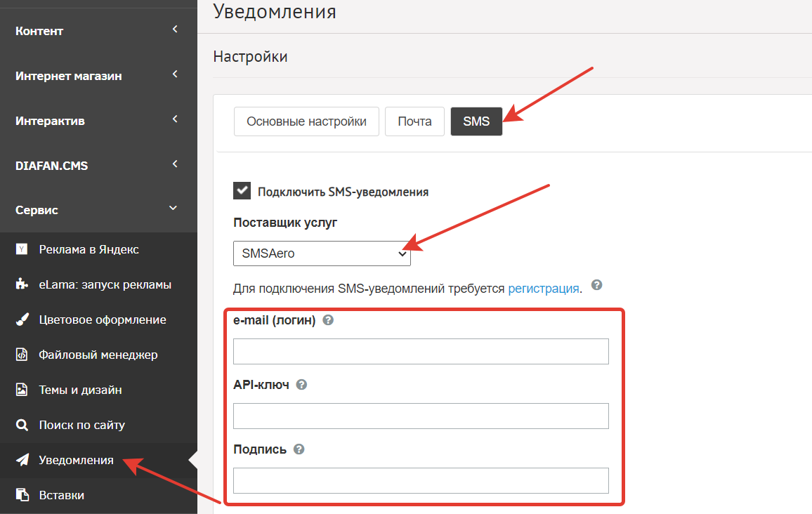Image resolution: width=812 pixels, height=514 pixels.
Task: Click the color design brush icon
Action: (22, 319)
